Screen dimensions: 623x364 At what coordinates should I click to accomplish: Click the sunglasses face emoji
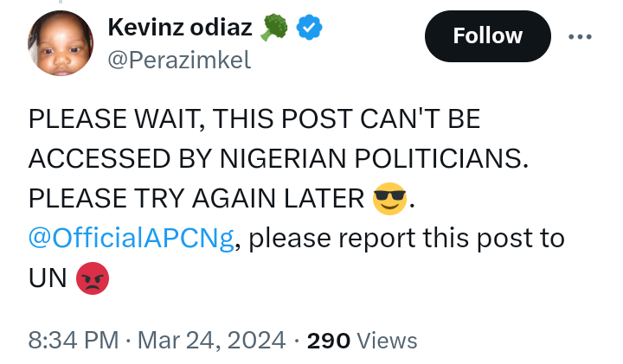pyautogui.click(x=389, y=200)
